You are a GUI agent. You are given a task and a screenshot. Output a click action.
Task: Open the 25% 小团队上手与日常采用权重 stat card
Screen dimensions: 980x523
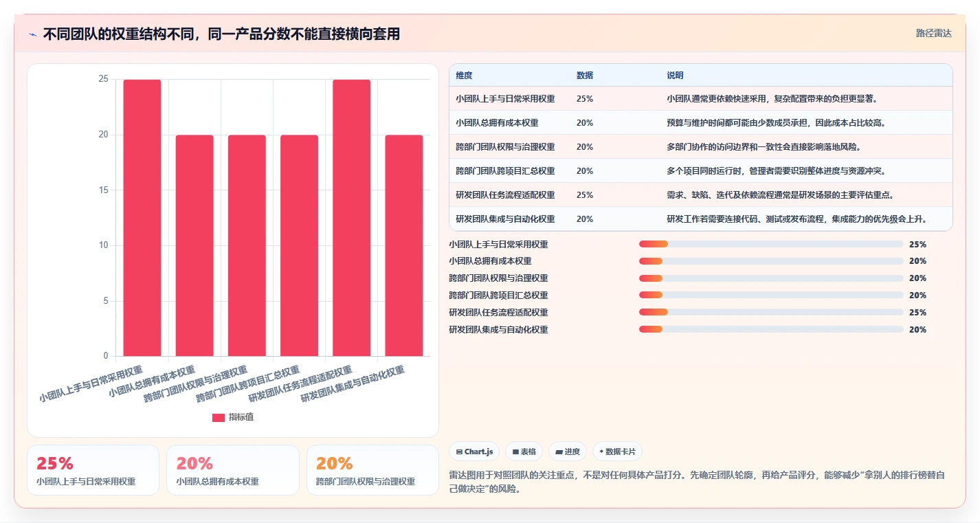93,470
